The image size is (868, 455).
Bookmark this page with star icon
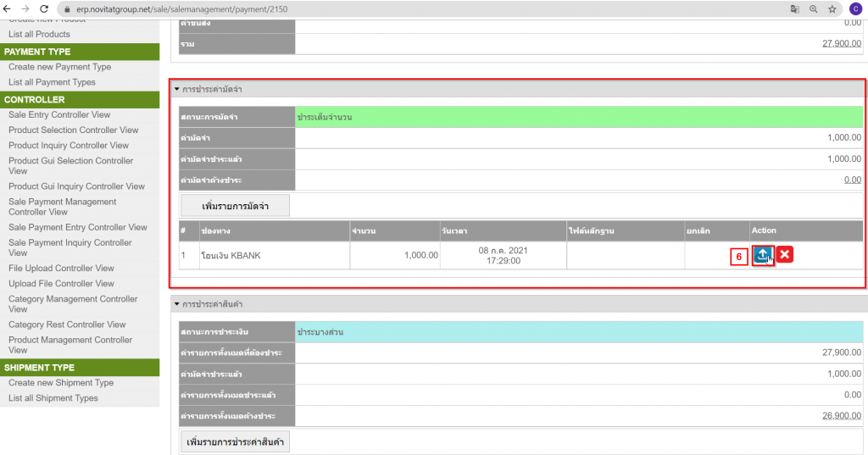click(832, 8)
